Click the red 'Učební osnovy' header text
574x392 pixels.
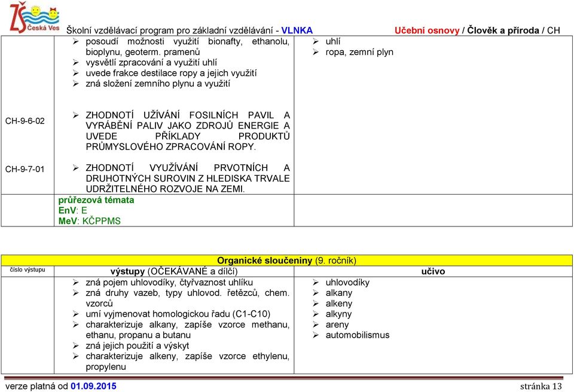[x=427, y=30]
